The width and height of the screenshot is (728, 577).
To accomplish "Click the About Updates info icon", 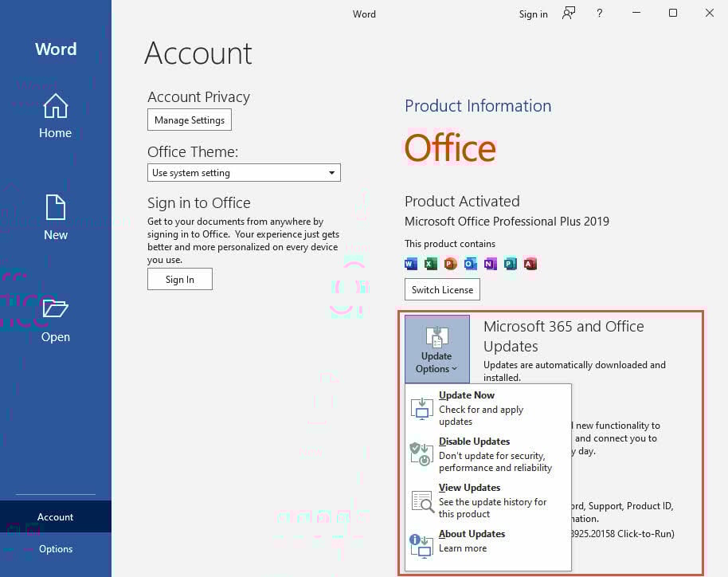I will pos(421,545).
